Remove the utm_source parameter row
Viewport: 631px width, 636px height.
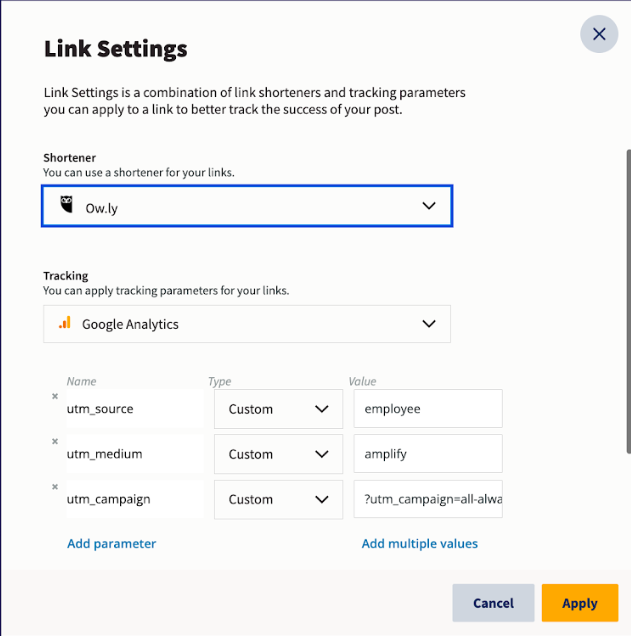click(x=55, y=396)
